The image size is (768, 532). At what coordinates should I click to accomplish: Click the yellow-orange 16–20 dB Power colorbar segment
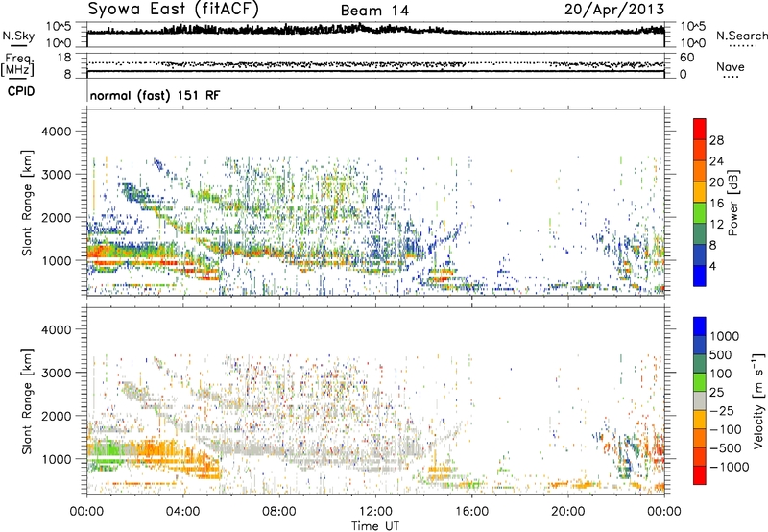pos(700,191)
